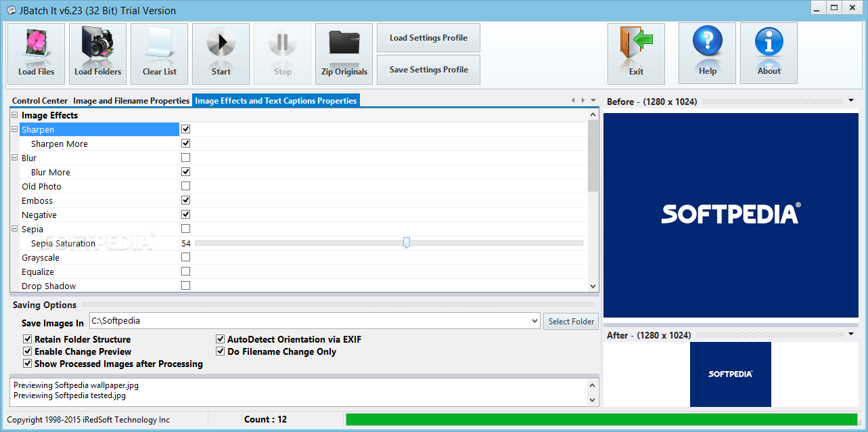This screenshot has width=868, height=432.
Task: Toggle Enable Change Preview option
Action: [x=28, y=351]
